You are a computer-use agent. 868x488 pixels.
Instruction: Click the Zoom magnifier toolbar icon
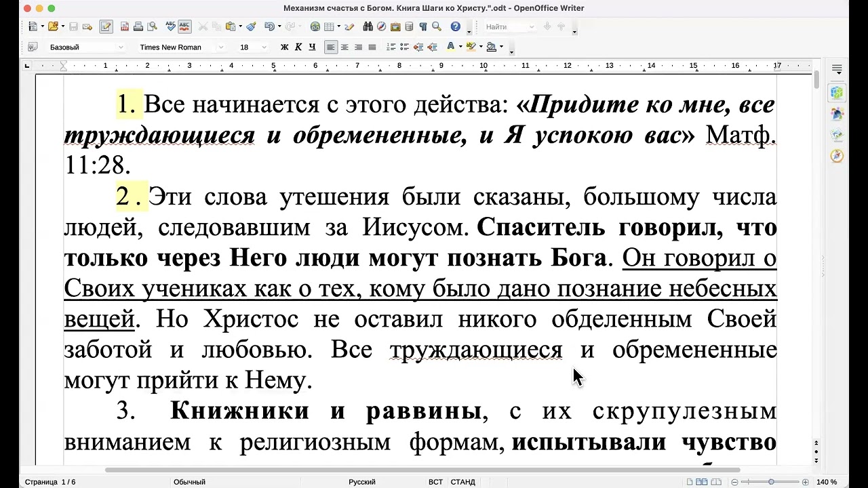(x=436, y=27)
